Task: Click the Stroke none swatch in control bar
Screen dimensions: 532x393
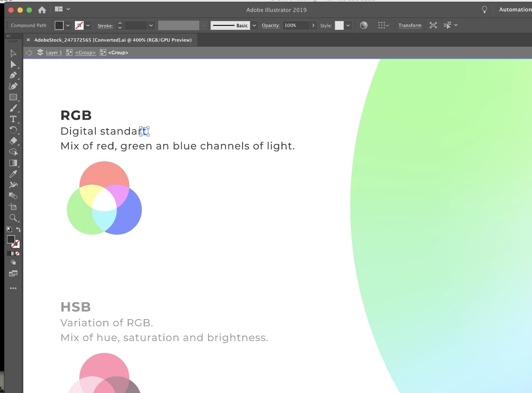Action: [x=79, y=25]
